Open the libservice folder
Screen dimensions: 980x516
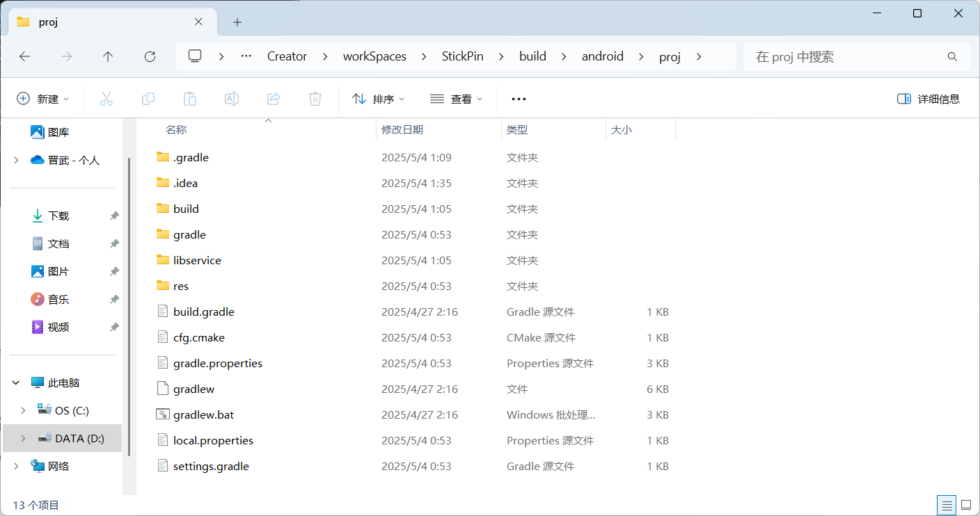coord(198,259)
